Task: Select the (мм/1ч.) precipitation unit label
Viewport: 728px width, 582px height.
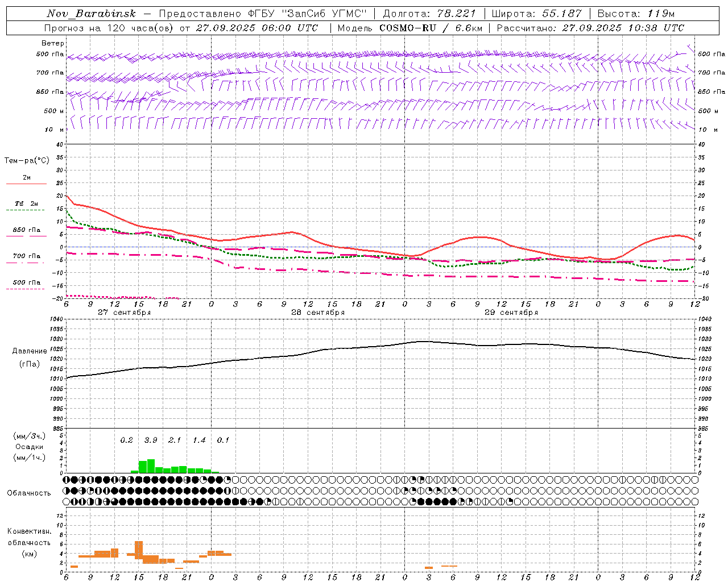Action: (30, 458)
